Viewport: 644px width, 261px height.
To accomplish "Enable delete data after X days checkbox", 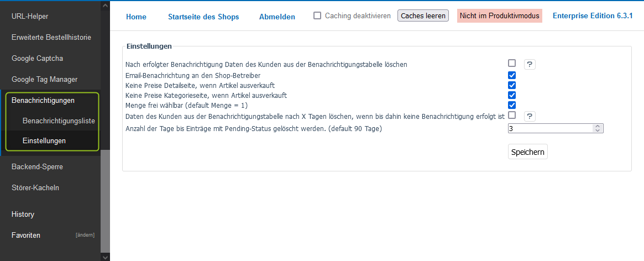I will (512, 114).
